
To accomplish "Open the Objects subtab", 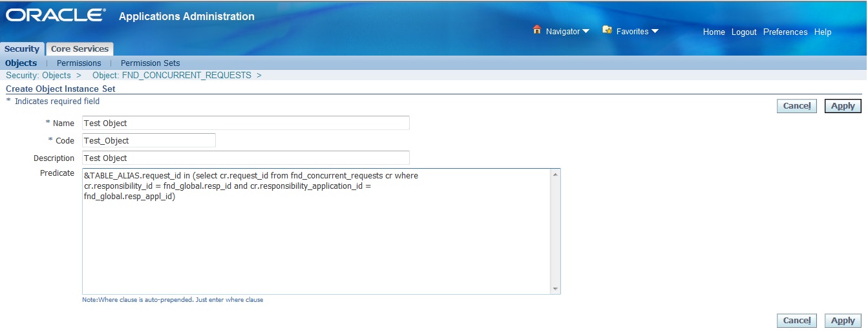I will click(x=21, y=63).
